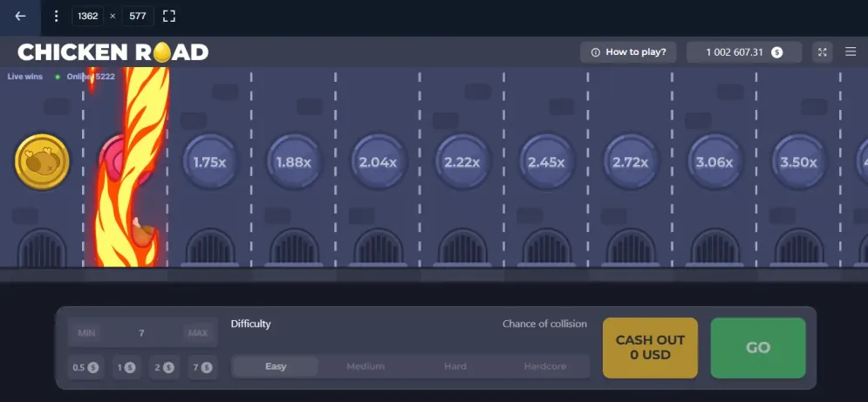
Task: Select the 0.5 $ quick bet
Action: pos(85,367)
